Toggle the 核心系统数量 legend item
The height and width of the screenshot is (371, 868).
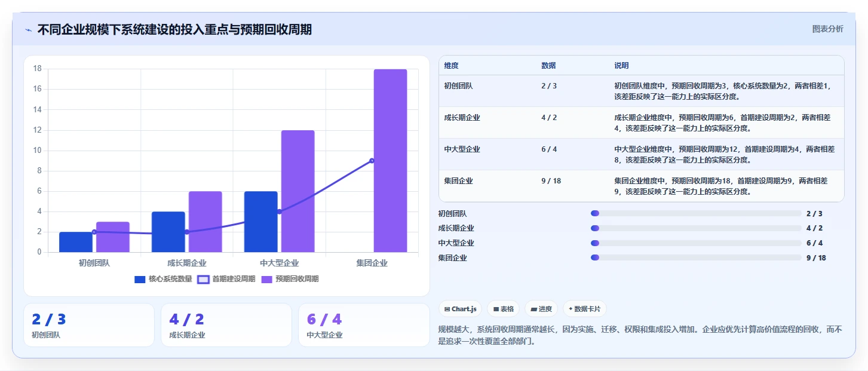[x=163, y=279]
